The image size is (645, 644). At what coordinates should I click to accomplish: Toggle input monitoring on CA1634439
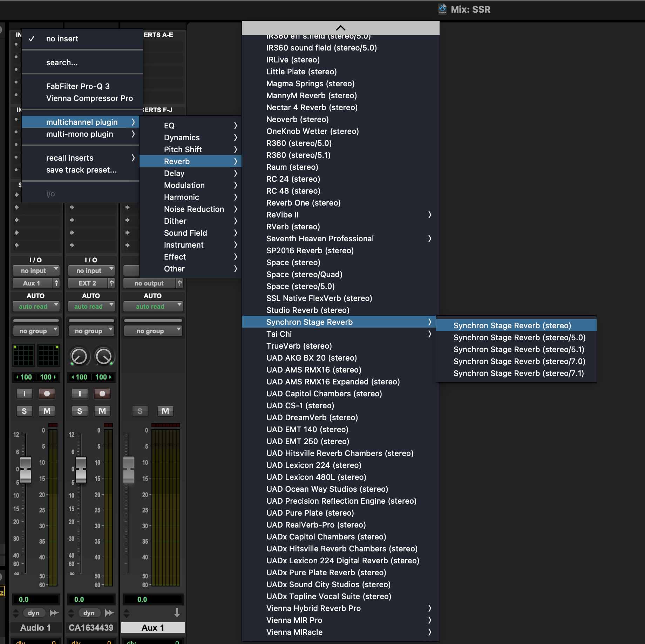[80, 394]
